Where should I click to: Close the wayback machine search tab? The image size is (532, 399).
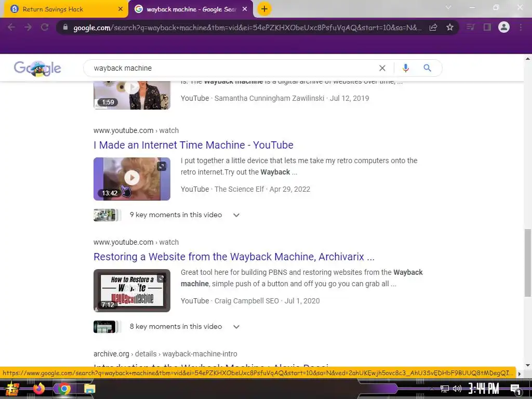[245, 9]
